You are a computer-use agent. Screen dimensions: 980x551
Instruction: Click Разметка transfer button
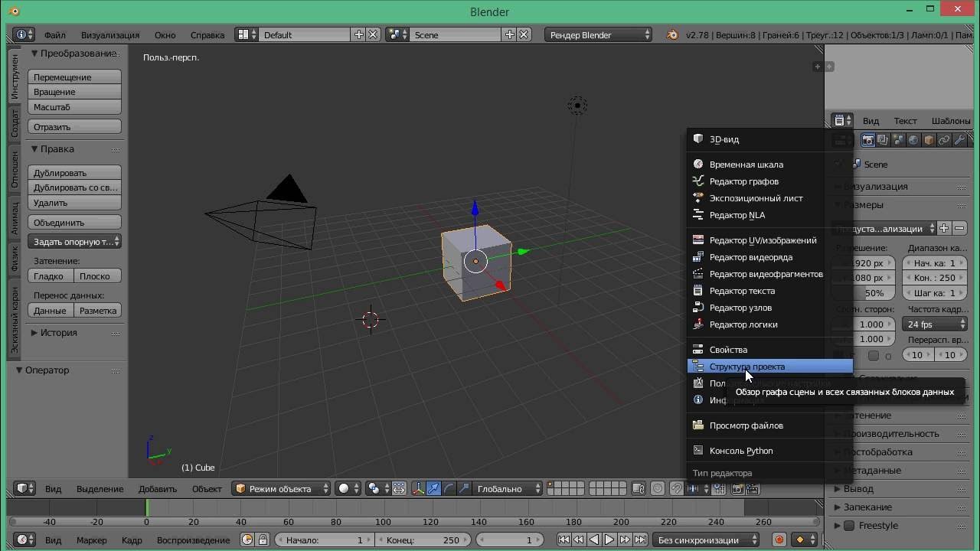[x=97, y=311]
